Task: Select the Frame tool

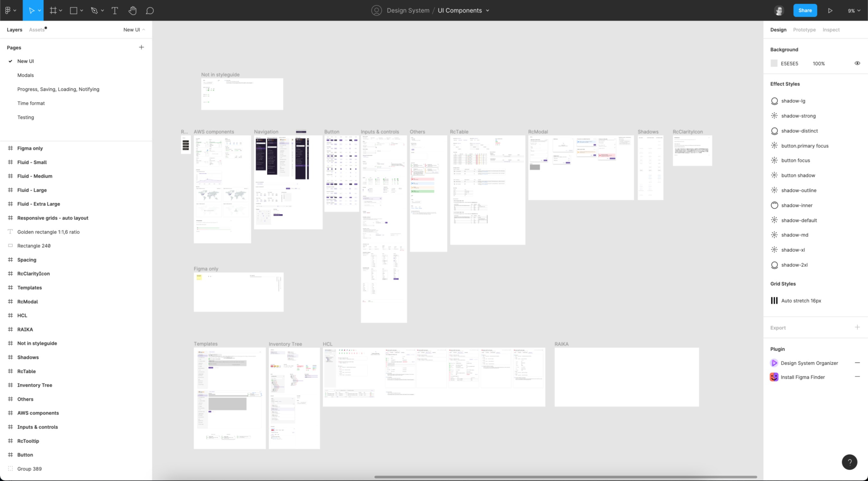Action: click(x=53, y=10)
